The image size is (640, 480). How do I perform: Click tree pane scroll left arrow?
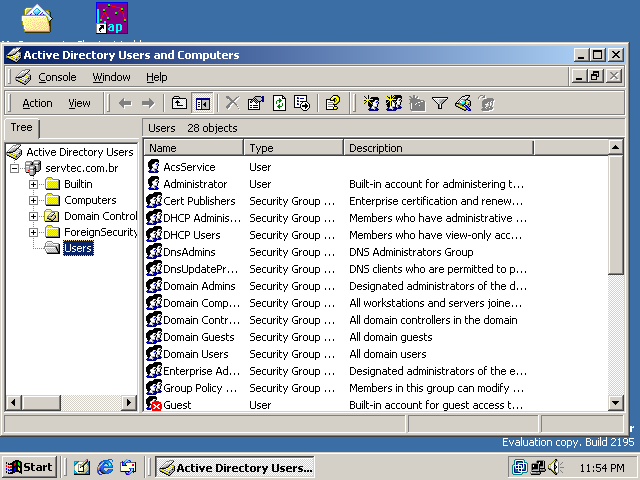tap(13, 403)
